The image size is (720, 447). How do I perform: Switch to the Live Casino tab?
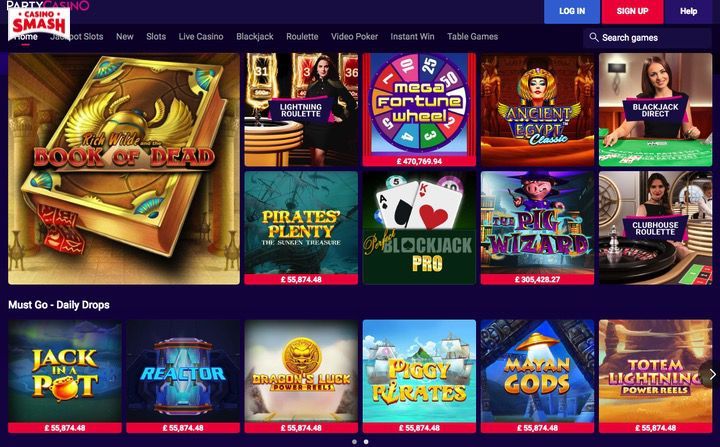point(201,37)
